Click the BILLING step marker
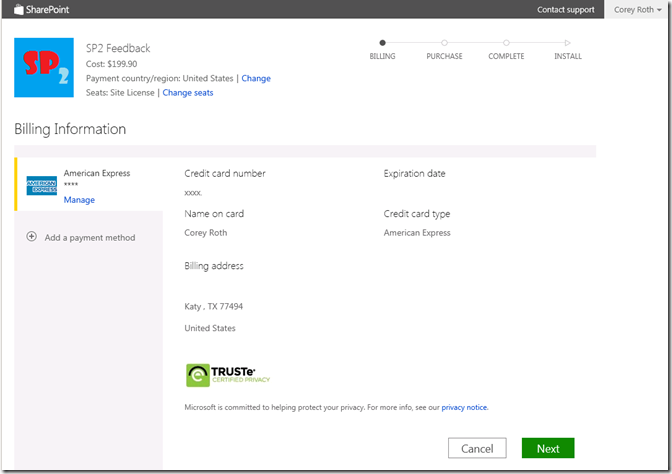The image size is (672, 474). pos(382,43)
